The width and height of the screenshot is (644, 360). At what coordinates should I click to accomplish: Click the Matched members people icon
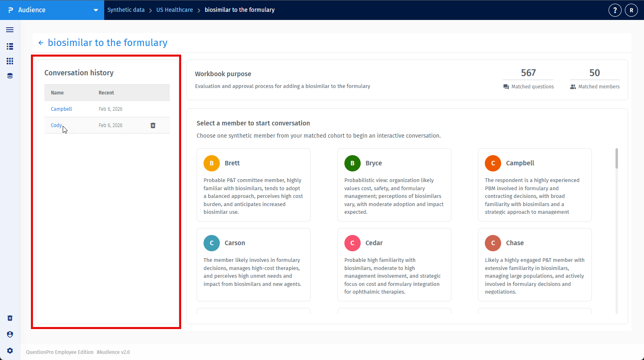coord(573,87)
